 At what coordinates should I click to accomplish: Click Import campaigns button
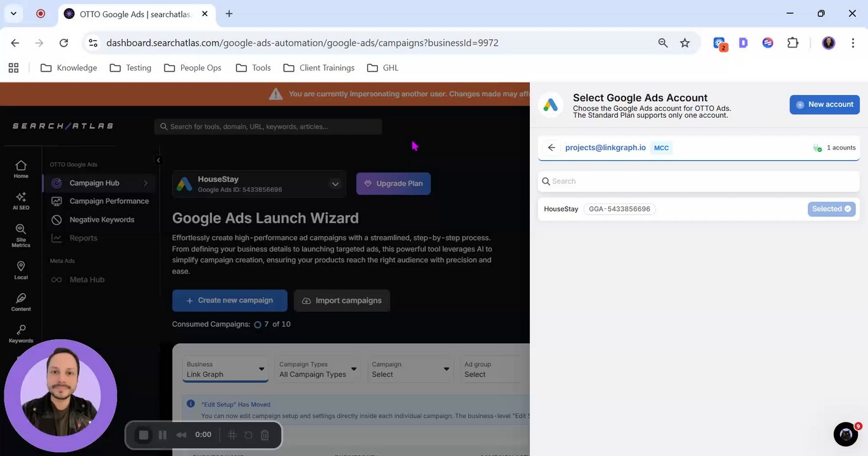[342, 300]
